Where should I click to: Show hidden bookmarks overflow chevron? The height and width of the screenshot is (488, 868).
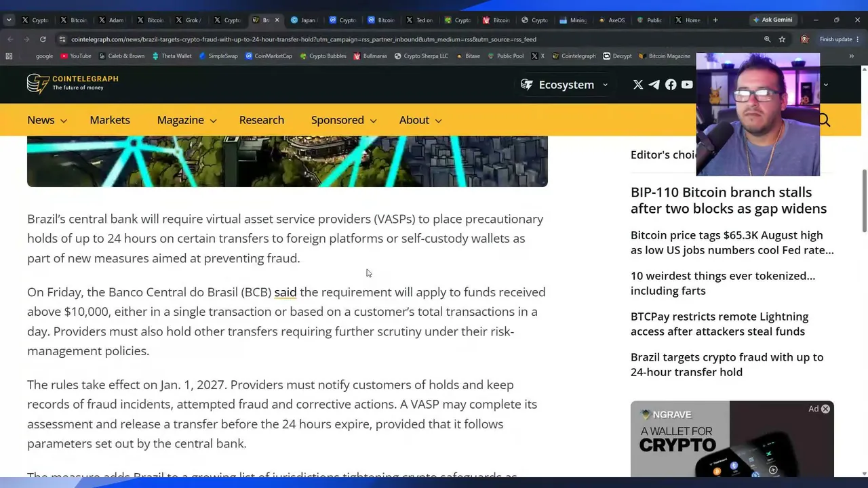coord(851,56)
